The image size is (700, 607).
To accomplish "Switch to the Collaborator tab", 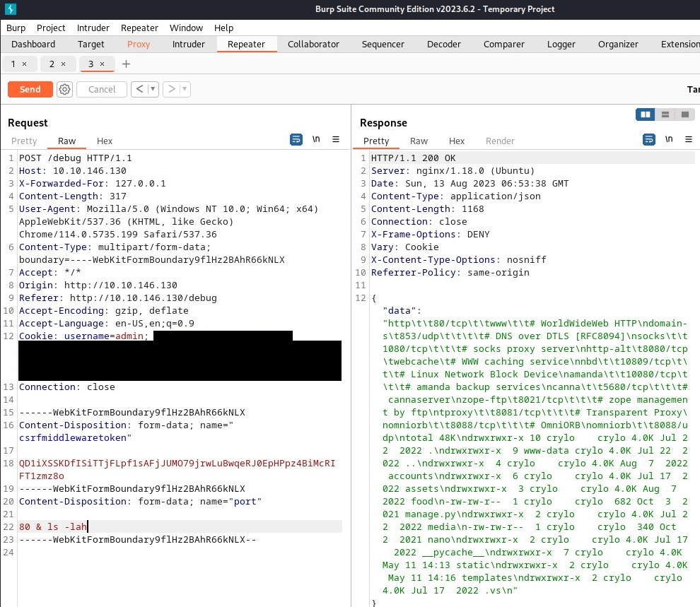I will click(313, 44).
